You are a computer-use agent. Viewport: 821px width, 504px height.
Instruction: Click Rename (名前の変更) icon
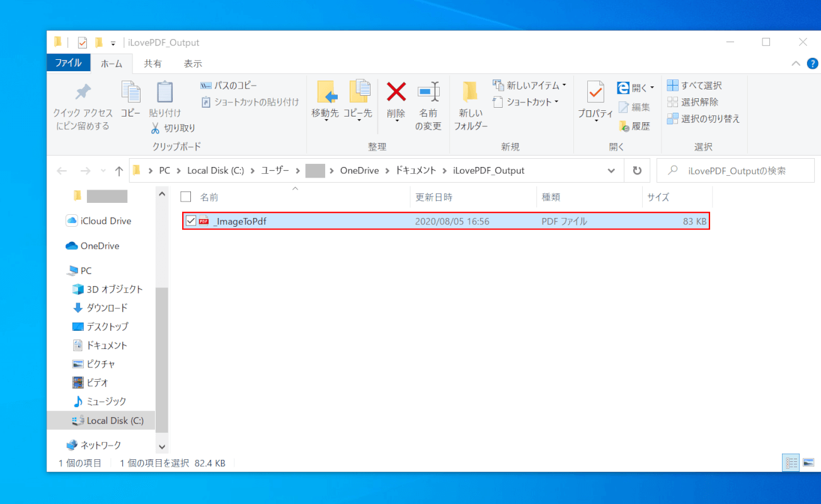[428, 92]
